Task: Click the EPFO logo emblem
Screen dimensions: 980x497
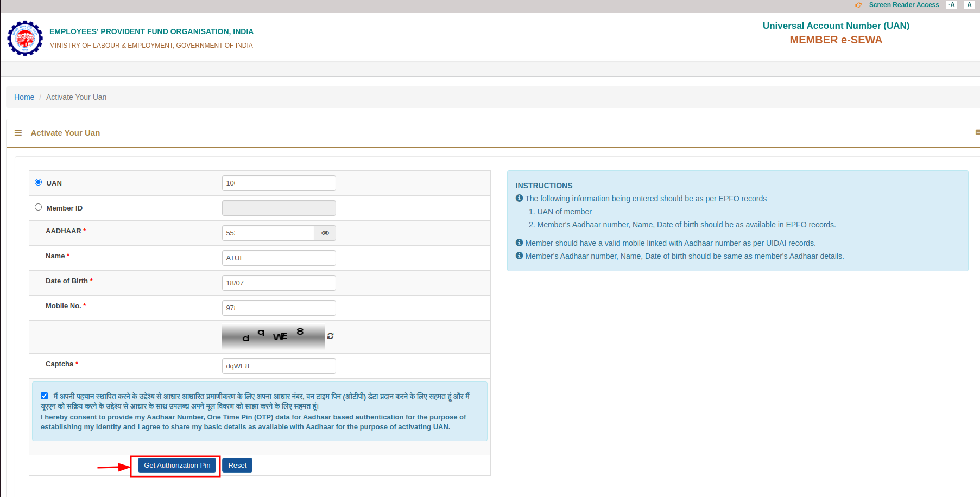Action: (x=25, y=39)
